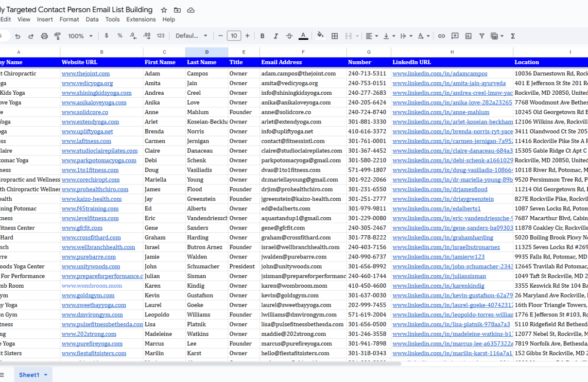Open the filter views dropdown

pyautogui.click(x=497, y=35)
